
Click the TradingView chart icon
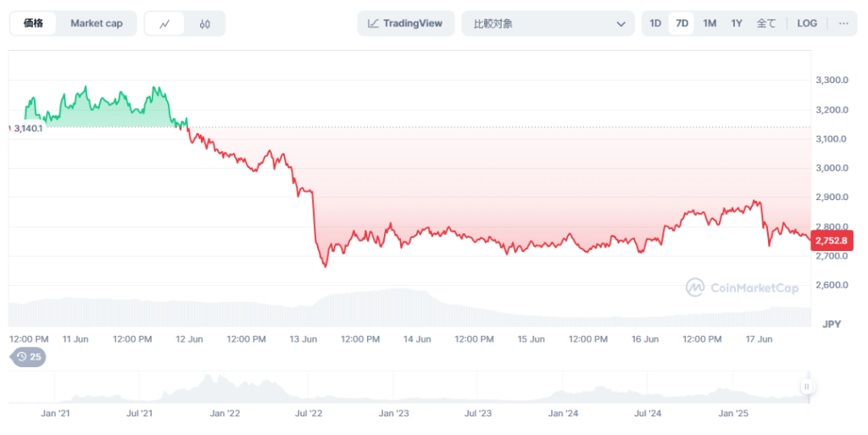pyautogui.click(x=373, y=24)
